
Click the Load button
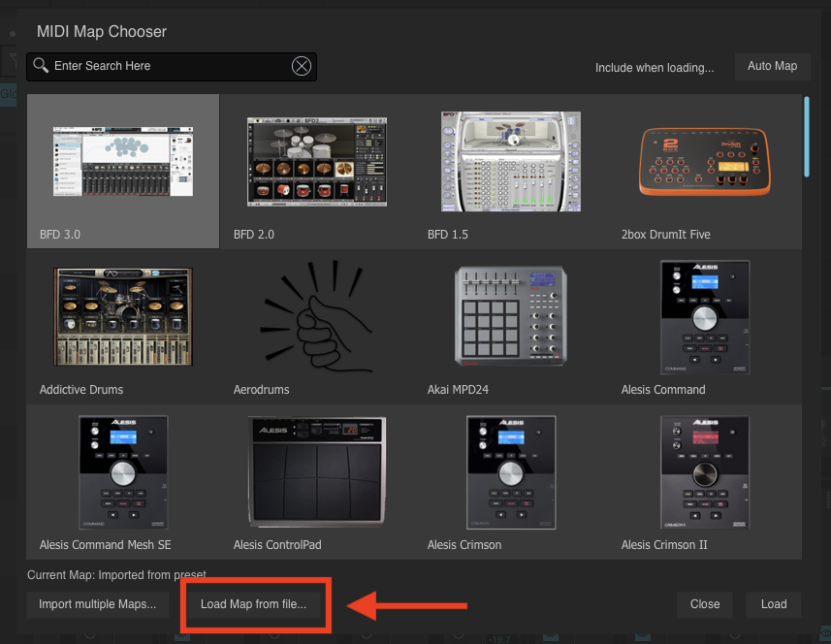774,604
